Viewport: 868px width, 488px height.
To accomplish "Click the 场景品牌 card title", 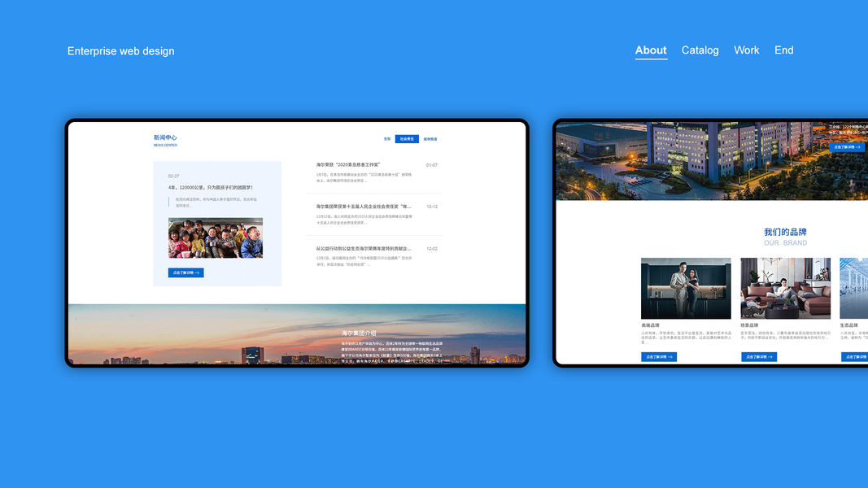I will pyautogui.click(x=749, y=325).
